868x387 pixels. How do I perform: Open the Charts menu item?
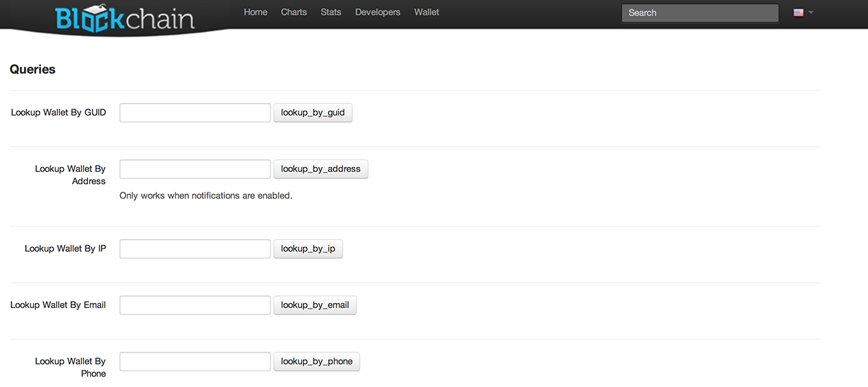click(294, 12)
